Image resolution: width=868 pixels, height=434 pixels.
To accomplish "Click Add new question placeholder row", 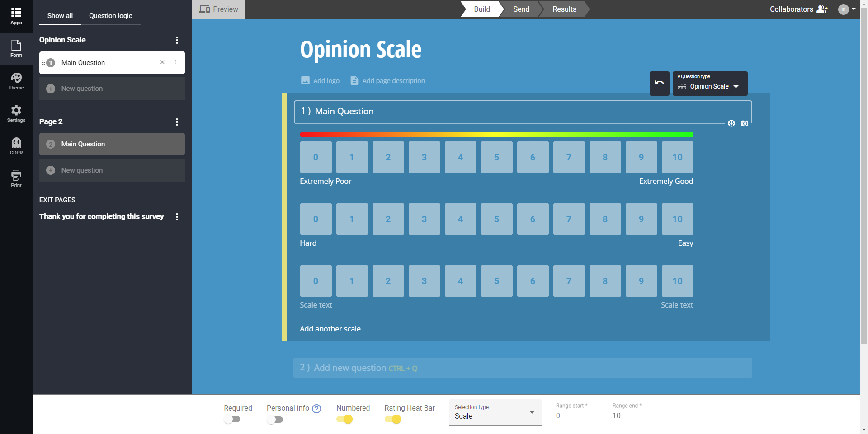I will [523, 368].
